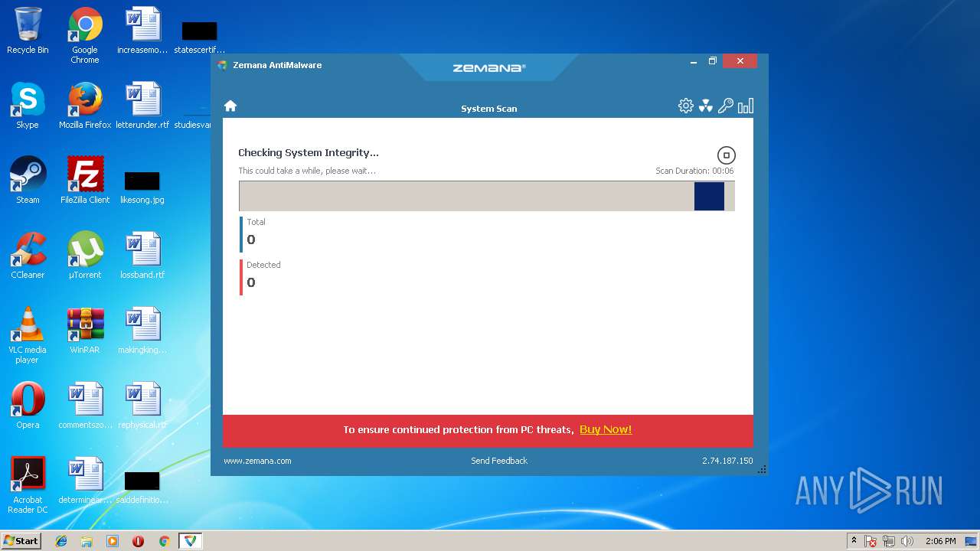Select the increasemo… document on desktop
Image resolution: width=980 pixels, height=551 pixels.
pyautogui.click(x=142, y=31)
